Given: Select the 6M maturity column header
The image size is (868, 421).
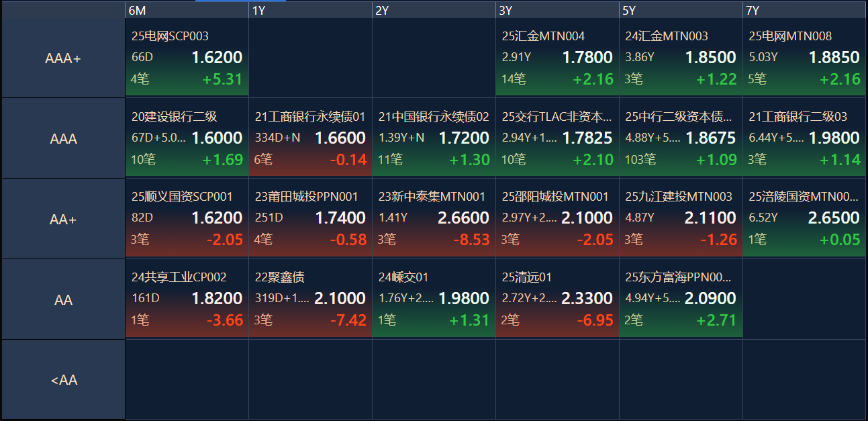Looking at the screenshot, I should tap(187, 10).
